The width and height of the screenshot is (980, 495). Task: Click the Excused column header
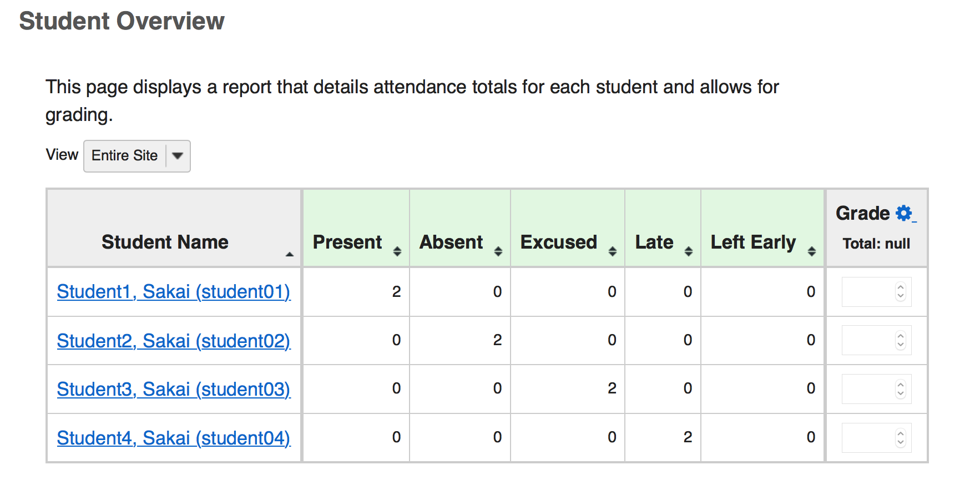click(x=558, y=242)
